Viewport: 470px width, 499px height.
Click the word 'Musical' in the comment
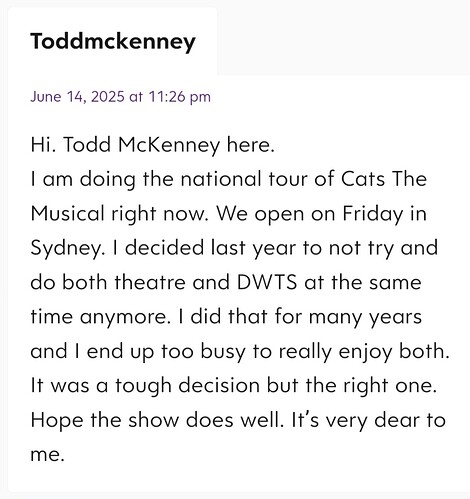[x=67, y=213]
